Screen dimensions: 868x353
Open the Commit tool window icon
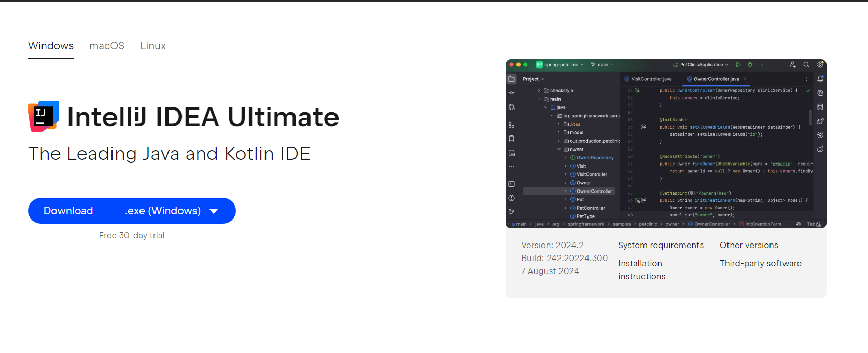(512, 93)
